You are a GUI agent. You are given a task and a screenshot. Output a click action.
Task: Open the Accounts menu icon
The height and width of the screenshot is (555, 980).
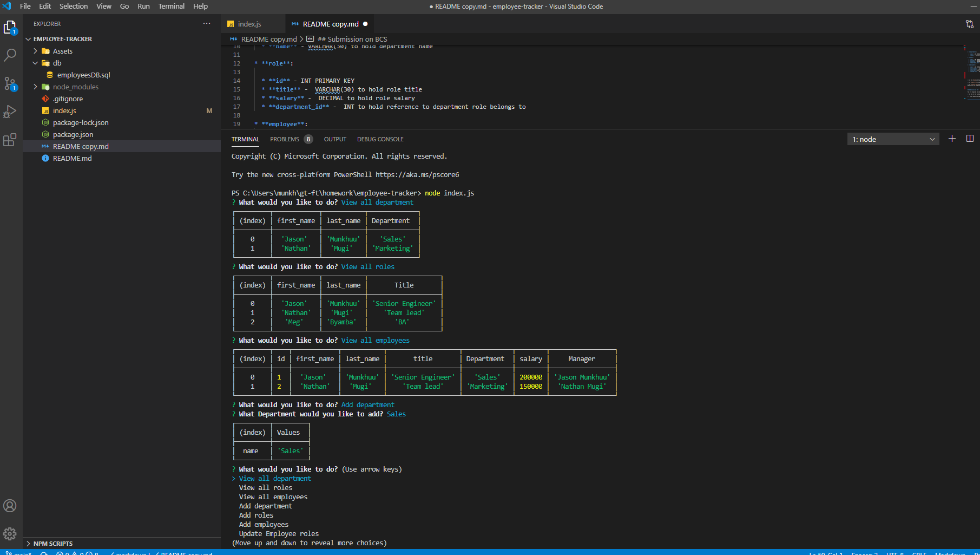point(10,506)
